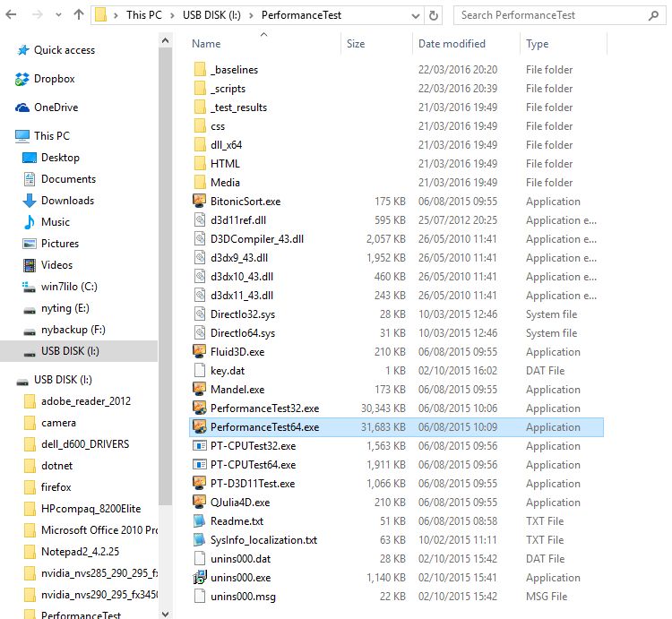
Task: Select the _scripts folder
Action: coord(228,89)
